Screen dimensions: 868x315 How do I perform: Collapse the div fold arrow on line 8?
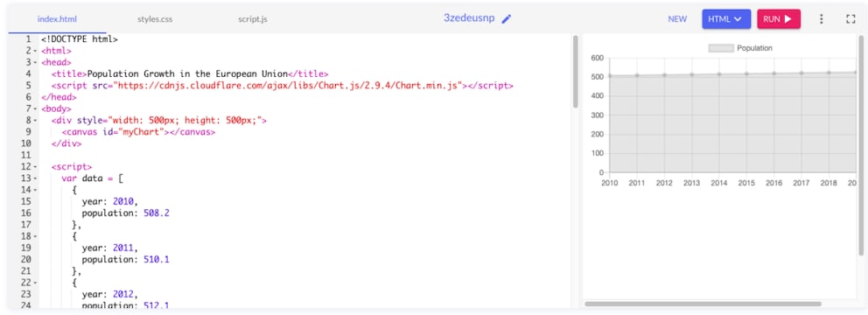coord(35,121)
